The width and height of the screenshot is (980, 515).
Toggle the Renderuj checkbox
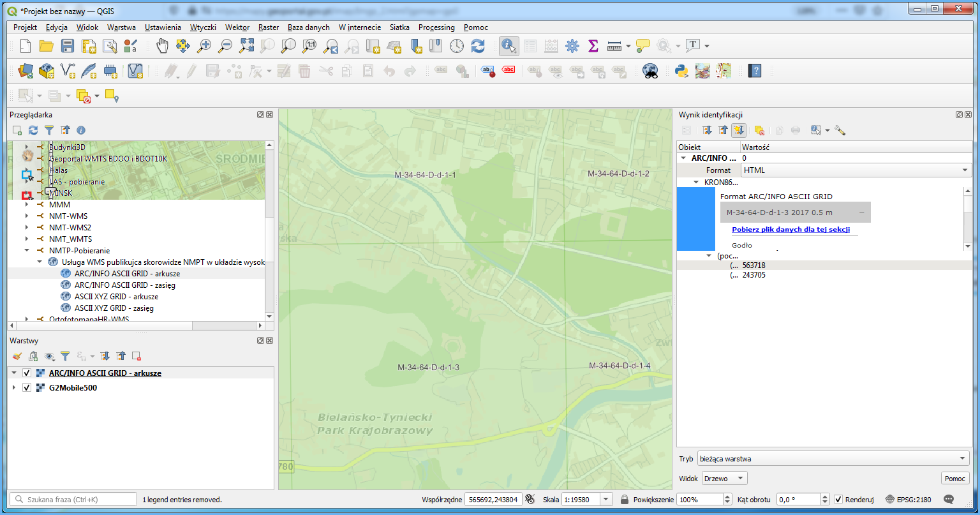(x=838, y=499)
